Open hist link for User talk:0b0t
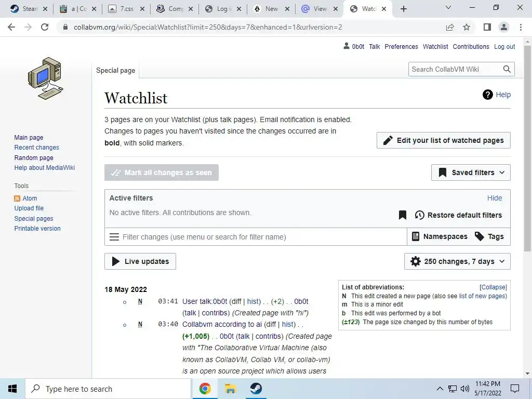532x399 pixels. [x=252, y=301]
